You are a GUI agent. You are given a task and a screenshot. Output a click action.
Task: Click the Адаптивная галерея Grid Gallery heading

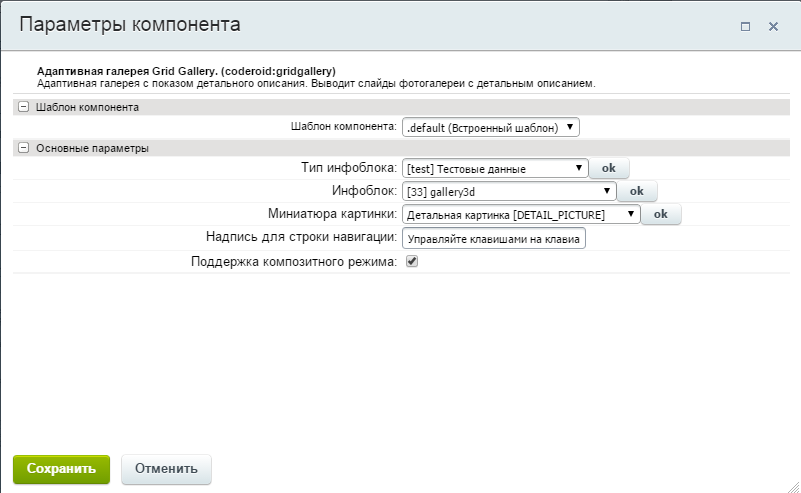[185, 71]
